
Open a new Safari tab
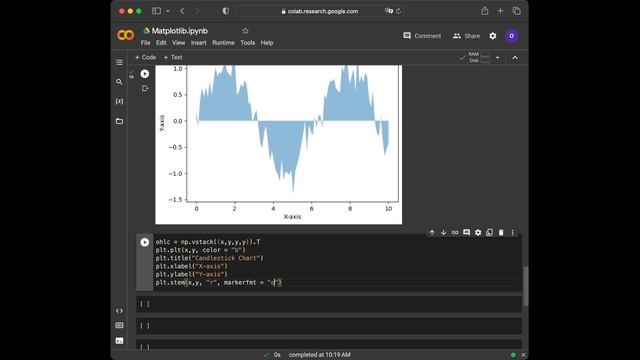[500, 11]
